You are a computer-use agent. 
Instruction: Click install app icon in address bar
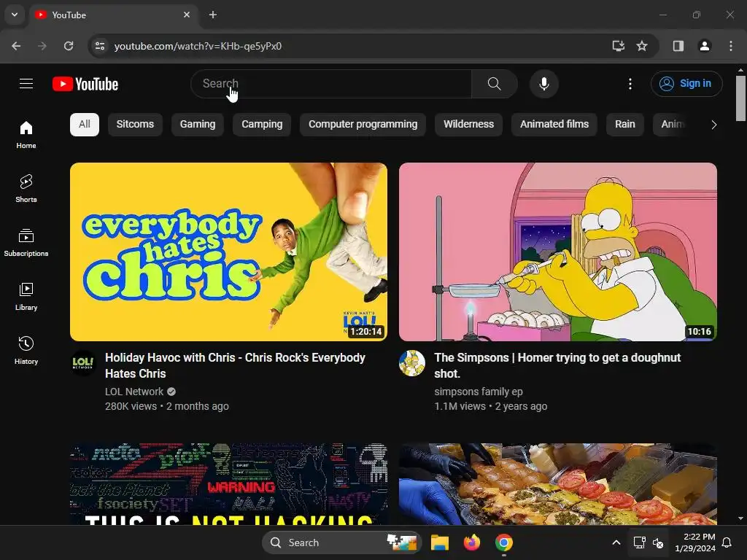[x=618, y=46]
